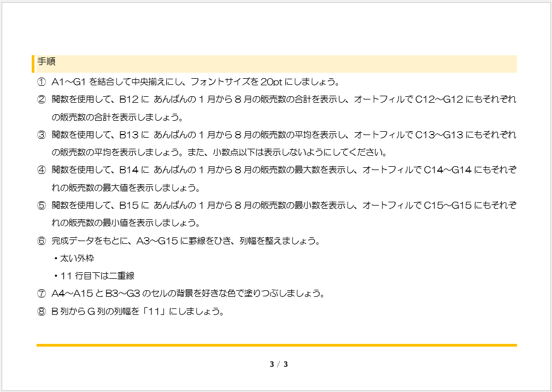Screen dimensions: 552x392
Task: Click step ④ line mentioning B14
Action: [277, 170]
